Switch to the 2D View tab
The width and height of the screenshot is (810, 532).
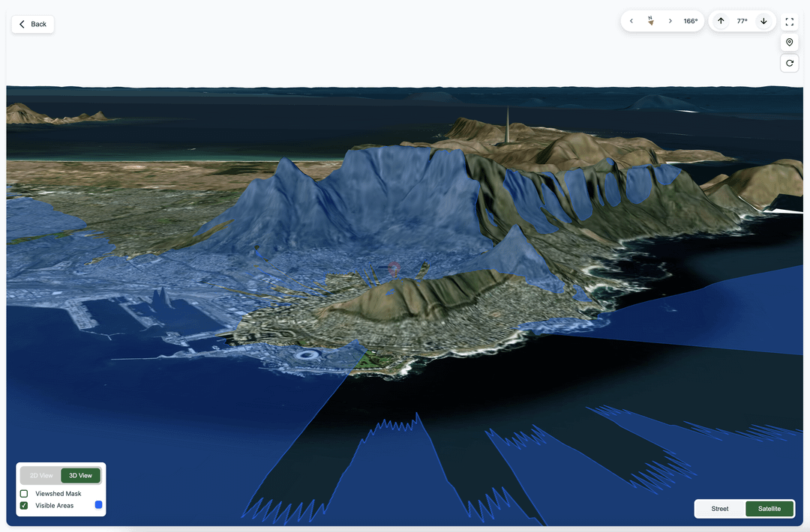41,476
